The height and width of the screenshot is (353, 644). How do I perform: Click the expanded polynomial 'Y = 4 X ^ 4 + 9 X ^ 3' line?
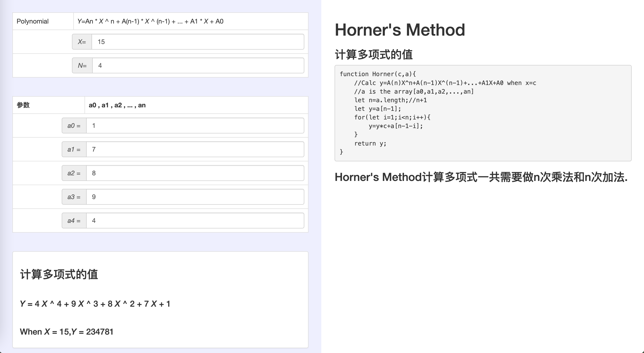click(95, 304)
